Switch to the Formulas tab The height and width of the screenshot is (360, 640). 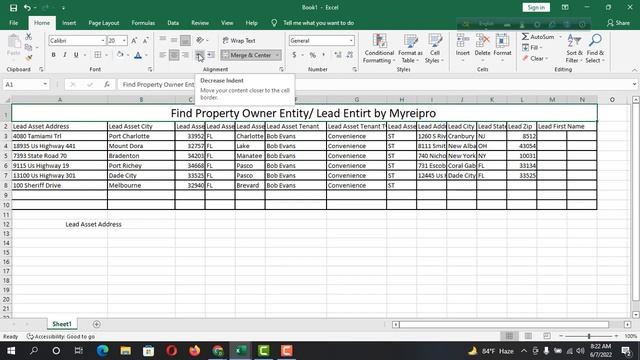pos(143,23)
